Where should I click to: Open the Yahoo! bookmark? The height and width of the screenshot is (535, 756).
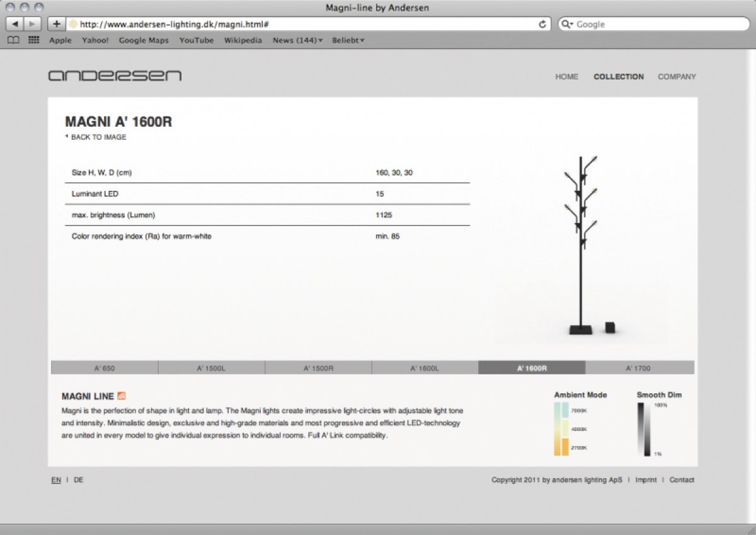[x=95, y=40]
